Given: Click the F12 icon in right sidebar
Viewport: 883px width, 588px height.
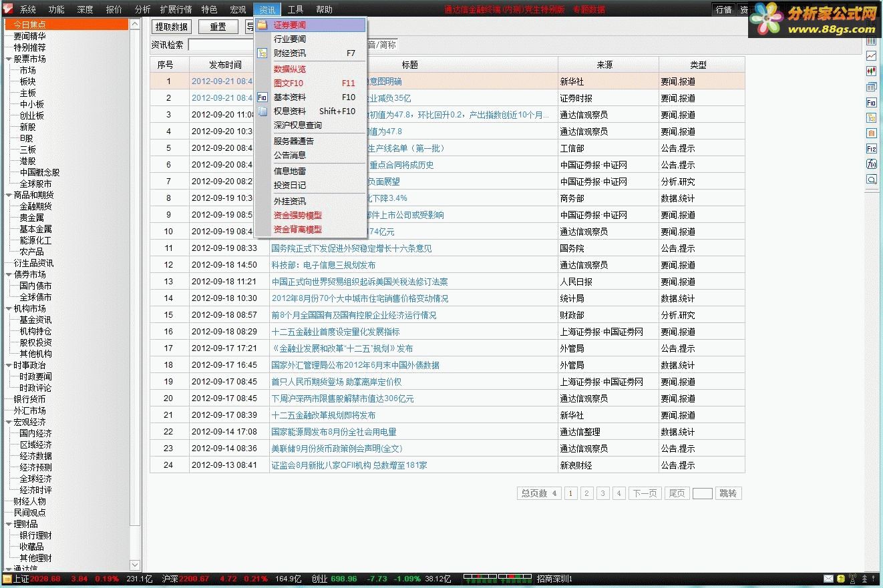Looking at the screenshot, I should (871, 148).
